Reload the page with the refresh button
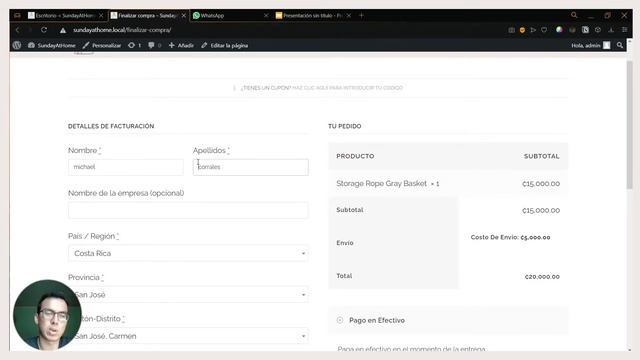The width and height of the screenshot is (640, 360). 44,30
